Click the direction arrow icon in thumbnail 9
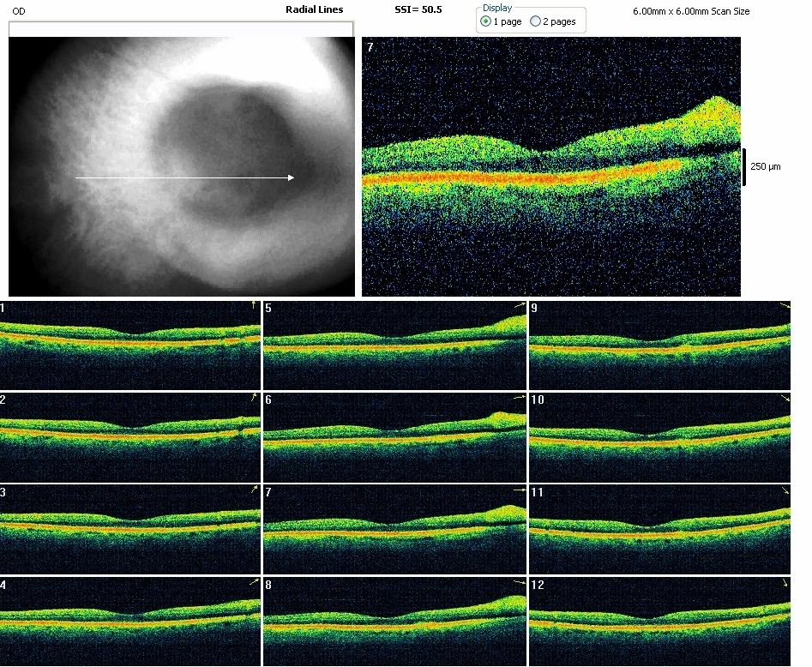Screen dimensions: 812x667 coord(785,306)
